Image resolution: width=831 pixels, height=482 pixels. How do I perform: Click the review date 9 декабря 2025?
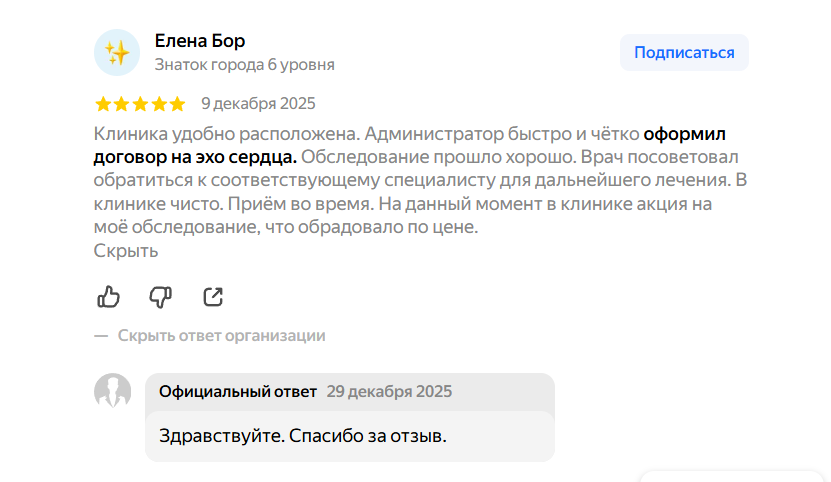click(258, 103)
